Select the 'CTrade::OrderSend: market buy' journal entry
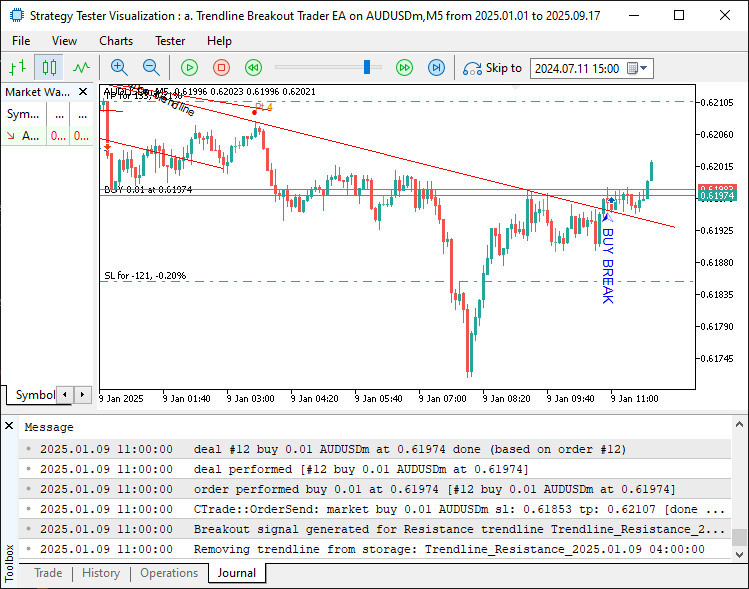The image size is (749, 589). pyautogui.click(x=375, y=509)
